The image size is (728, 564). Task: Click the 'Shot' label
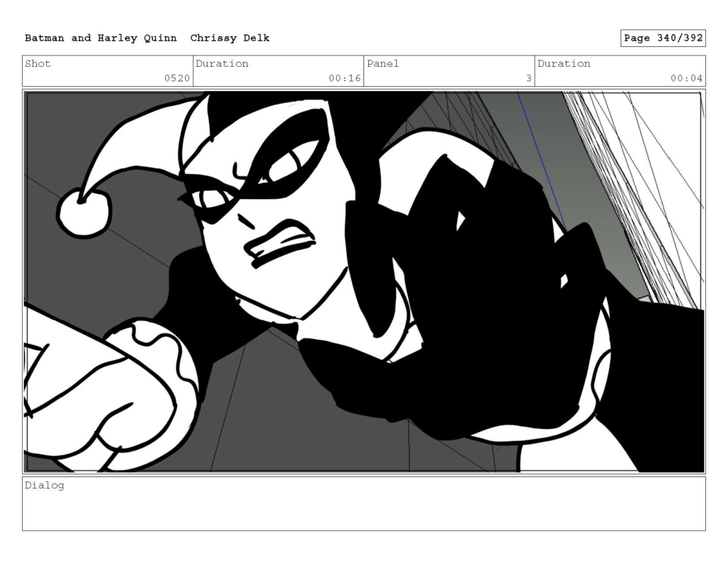tap(38, 63)
